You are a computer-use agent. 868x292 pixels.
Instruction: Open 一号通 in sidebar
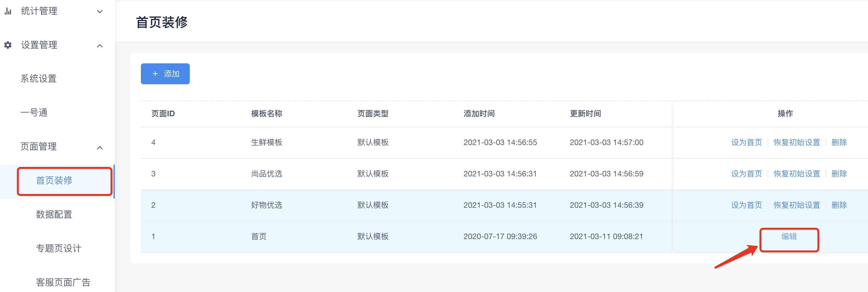tap(34, 113)
